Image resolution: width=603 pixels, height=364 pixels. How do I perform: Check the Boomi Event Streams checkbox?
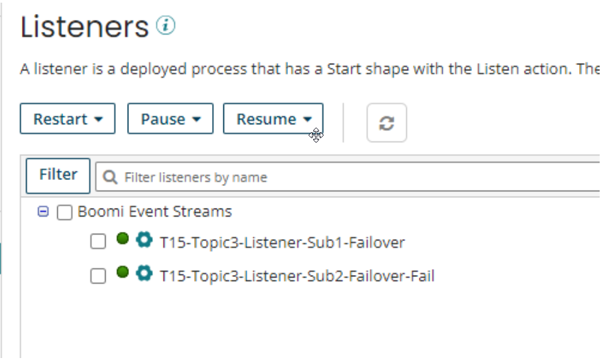64,213
